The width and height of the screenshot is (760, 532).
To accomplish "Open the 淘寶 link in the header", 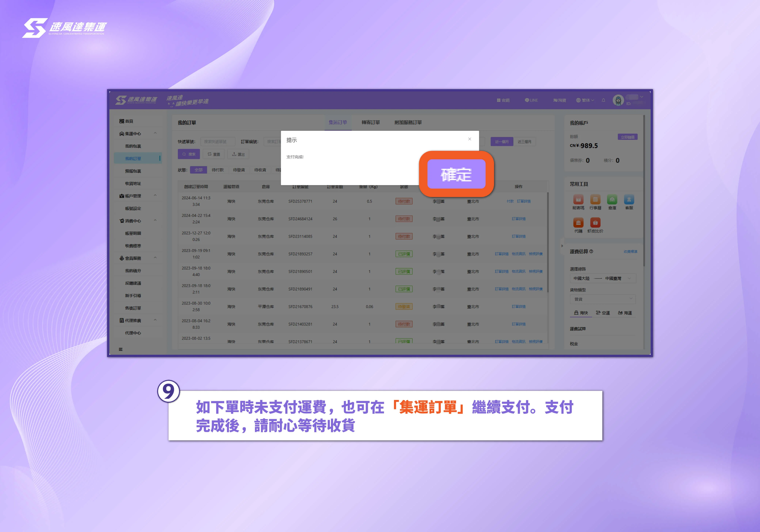I will 559,100.
